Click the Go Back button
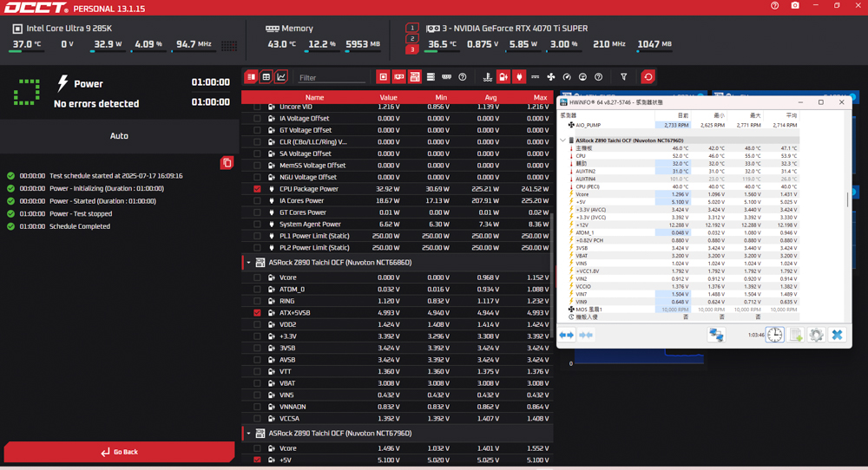868x470 pixels. [119, 452]
